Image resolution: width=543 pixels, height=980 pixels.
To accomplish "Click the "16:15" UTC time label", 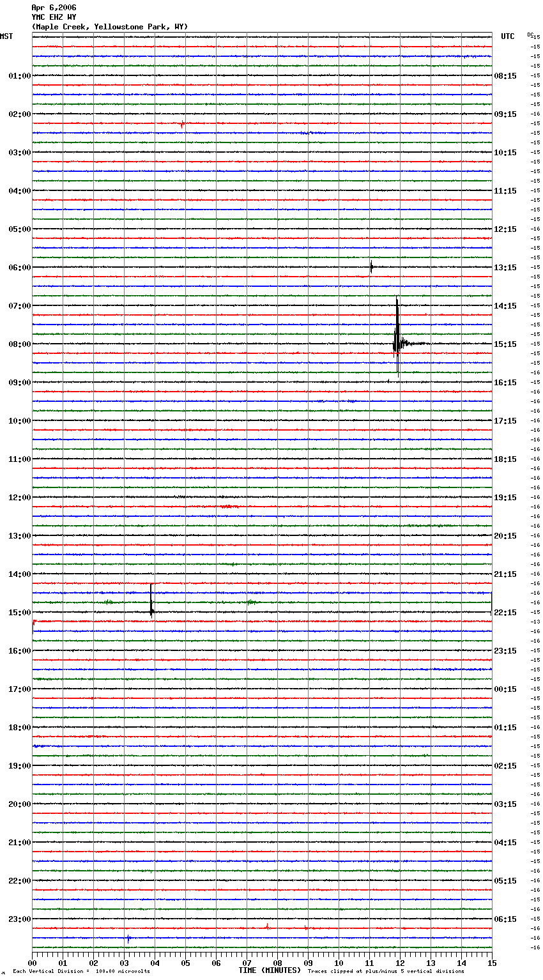I will 505,383.
